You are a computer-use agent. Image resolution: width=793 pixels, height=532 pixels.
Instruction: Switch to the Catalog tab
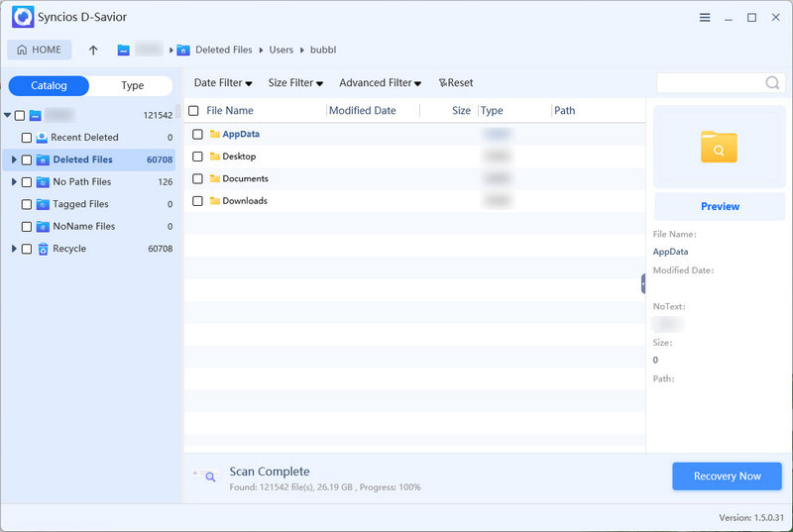click(x=49, y=85)
